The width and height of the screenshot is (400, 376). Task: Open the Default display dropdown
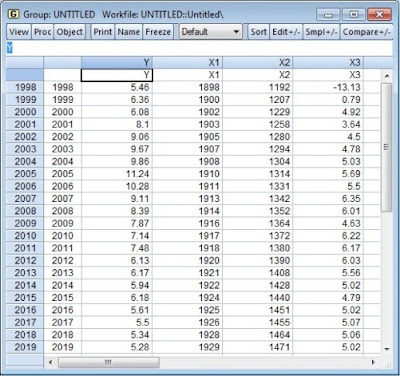(211, 32)
